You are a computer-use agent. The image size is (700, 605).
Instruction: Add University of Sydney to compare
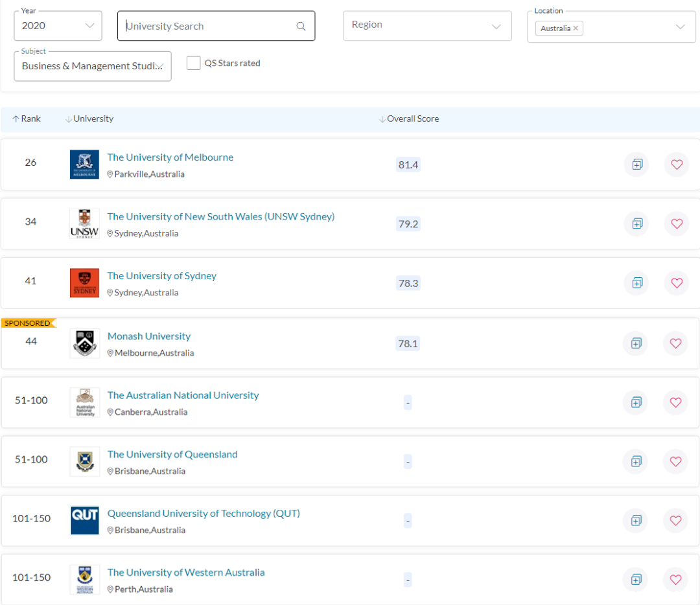637,283
